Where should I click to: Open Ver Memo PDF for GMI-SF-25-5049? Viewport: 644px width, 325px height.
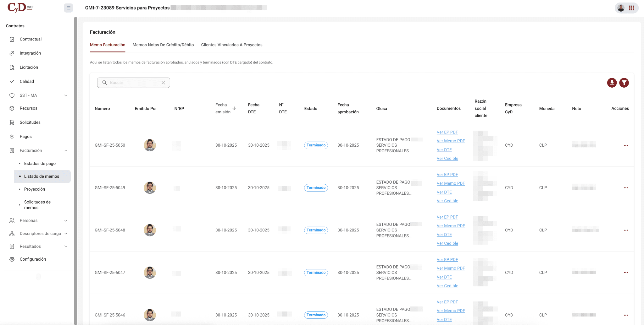pos(451,183)
